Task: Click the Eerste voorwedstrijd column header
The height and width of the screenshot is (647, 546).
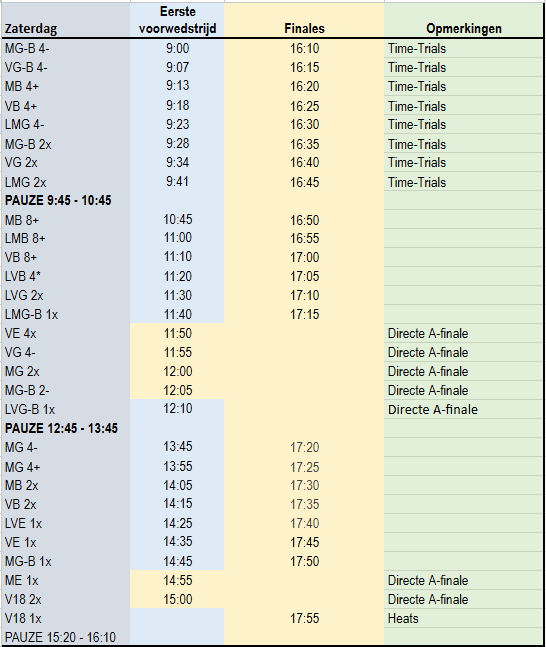Action: click(x=177, y=20)
